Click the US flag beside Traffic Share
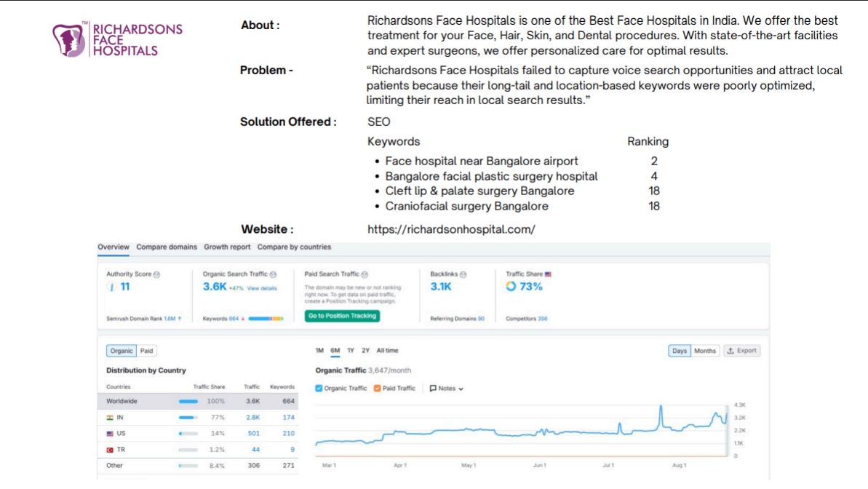The width and height of the screenshot is (868, 489). click(x=548, y=274)
